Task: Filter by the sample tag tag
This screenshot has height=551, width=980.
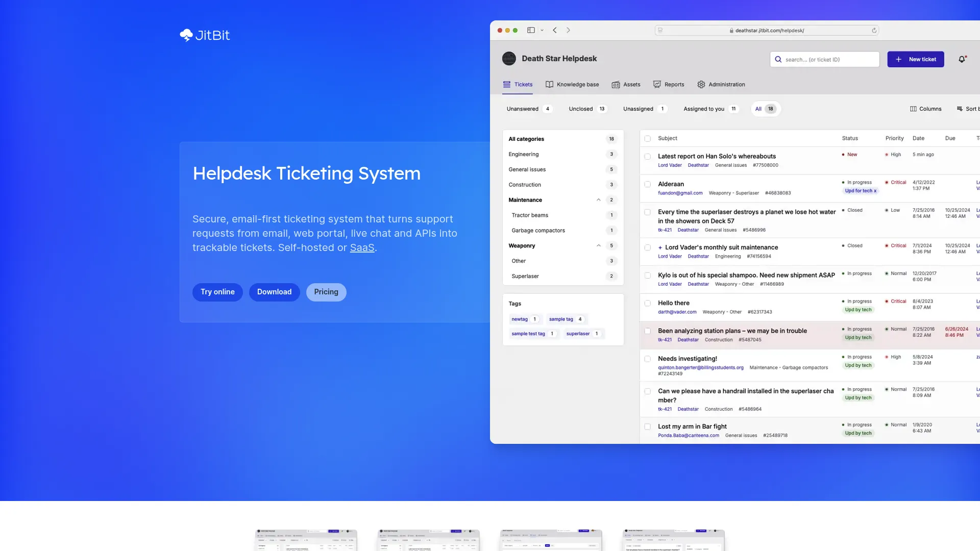Action: point(566,319)
